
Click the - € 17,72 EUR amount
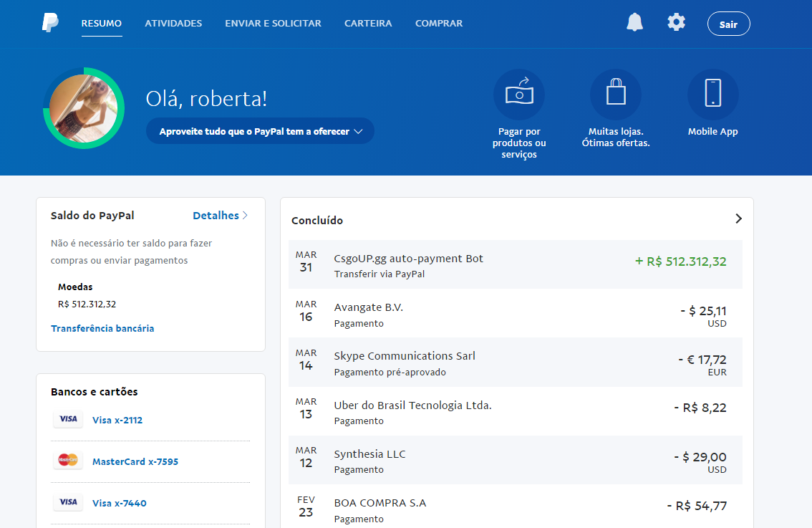tap(702, 365)
